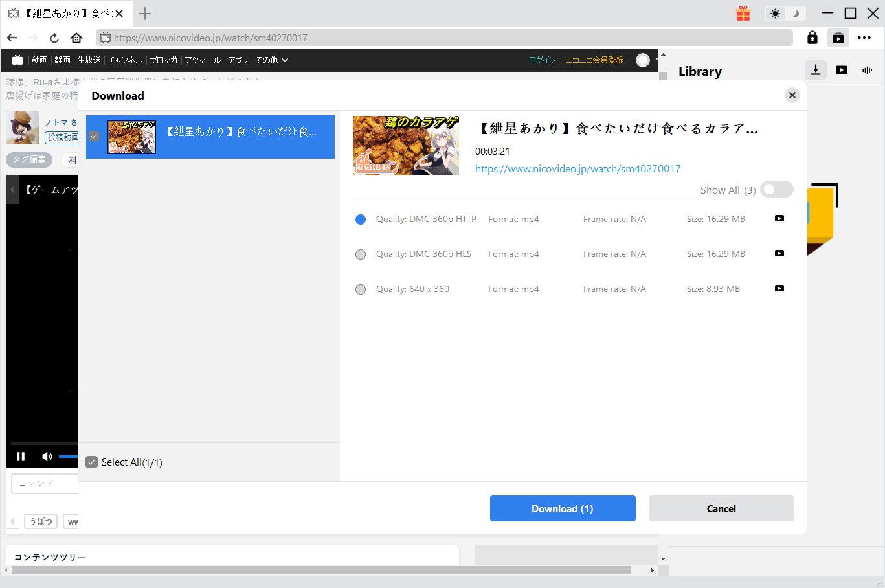Click the video player volume slider
Screen dimensions: 885x588
(x=68, y=457)
